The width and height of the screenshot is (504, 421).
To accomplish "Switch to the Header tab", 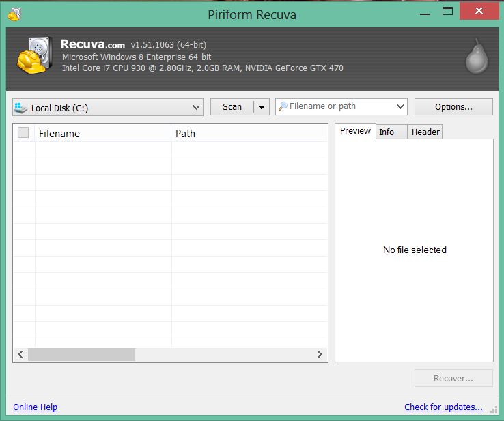I will pyautogui.click(x=425, y=132).
